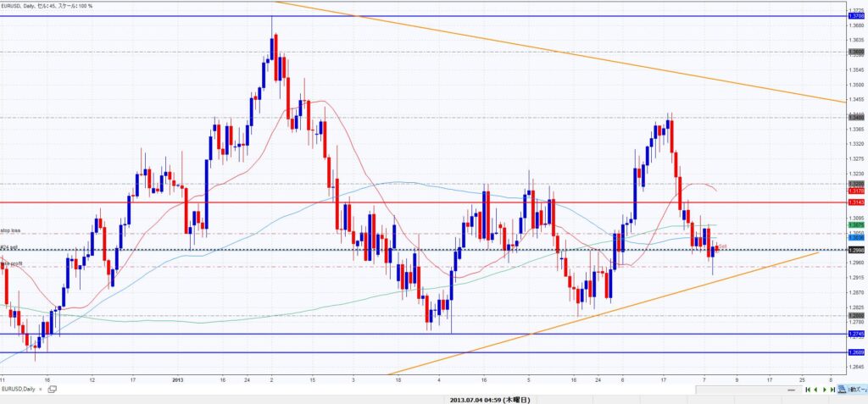Click the green 1.3075 price label

856,224
